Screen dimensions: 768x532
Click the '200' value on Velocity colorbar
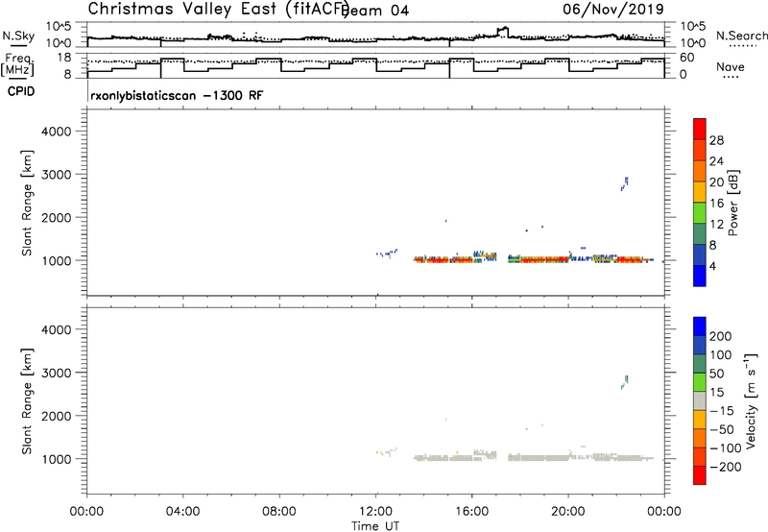click(x=721, y=336)
